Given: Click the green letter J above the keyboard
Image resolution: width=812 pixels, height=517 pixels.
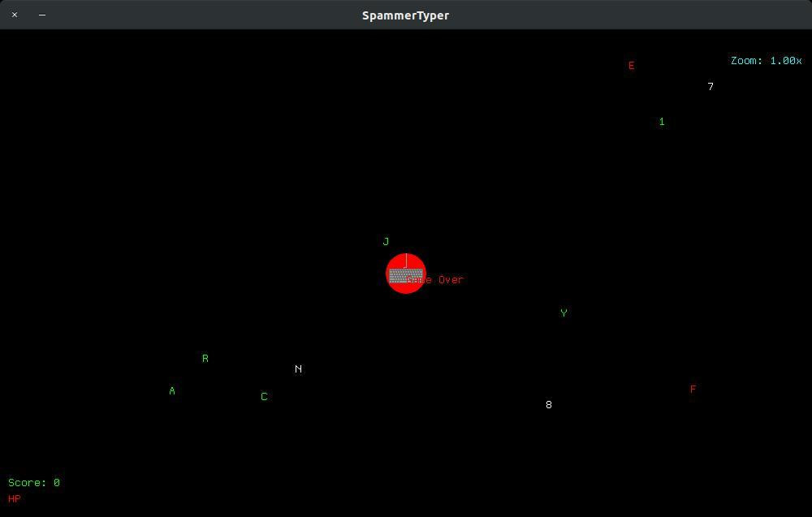Looking at the screenshot, I should click(386, 242).
